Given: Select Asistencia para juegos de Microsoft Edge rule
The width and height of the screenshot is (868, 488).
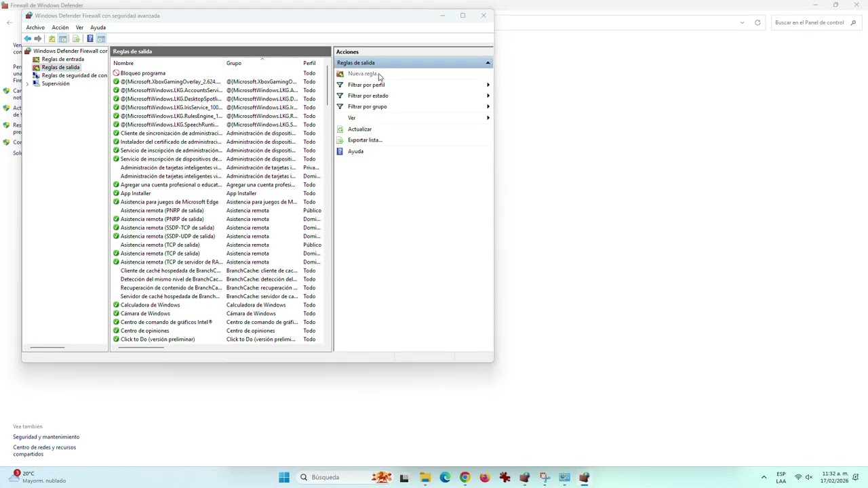Looking at the screenshot, I should pos(218,202).
